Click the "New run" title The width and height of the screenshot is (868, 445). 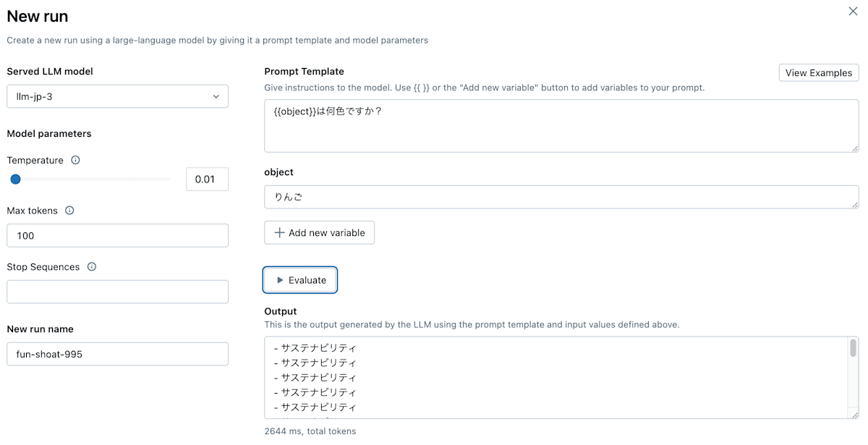38,16
